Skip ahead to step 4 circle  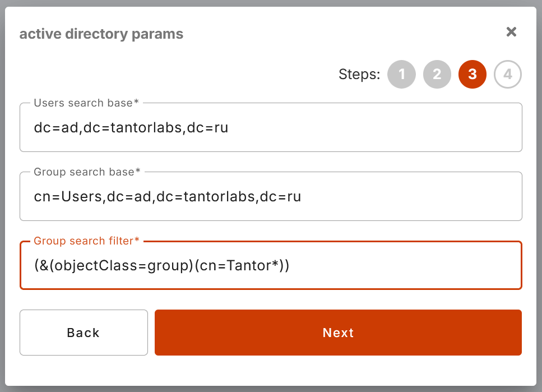pos(507,74)
